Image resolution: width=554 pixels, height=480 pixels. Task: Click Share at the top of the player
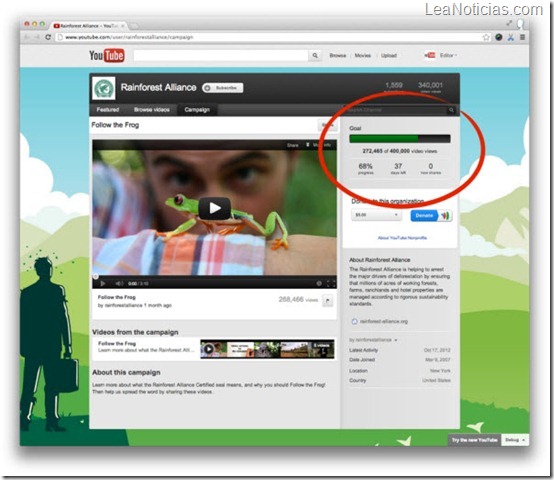293,145
